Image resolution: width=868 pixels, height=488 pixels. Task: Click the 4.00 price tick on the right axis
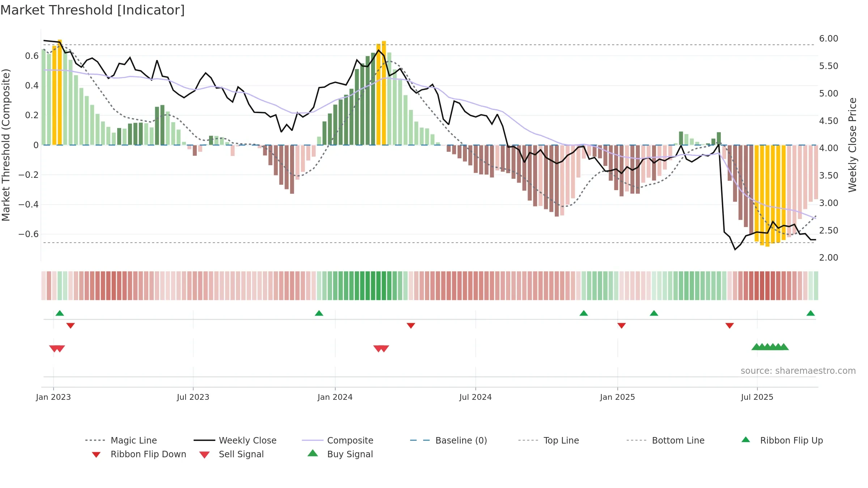[x=829, y=148]
